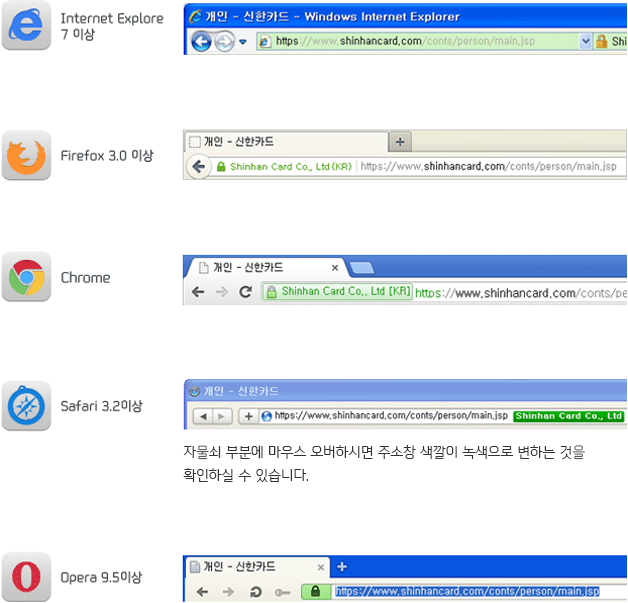This screenshot has width=628, height=603.
Task: Open a new tab in Firefox
Action: [400, 142]
